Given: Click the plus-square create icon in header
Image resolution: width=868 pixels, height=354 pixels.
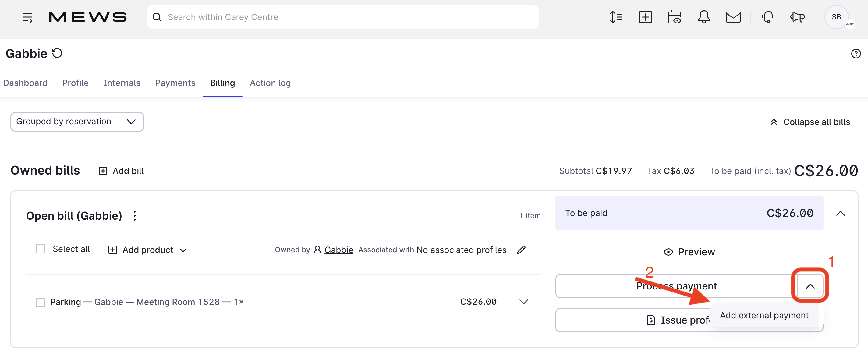Looking at the screenshot, I should 645,17.
